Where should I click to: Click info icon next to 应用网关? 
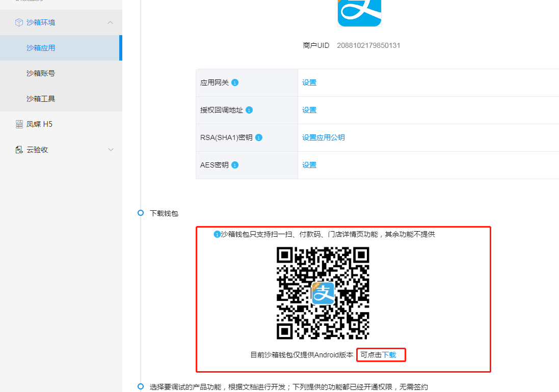(235, 82)
